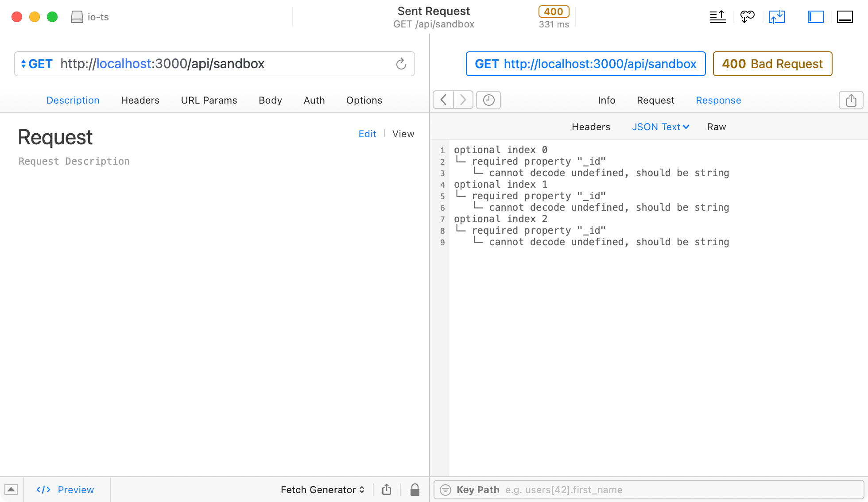
Task: Click the 331 ms timing text
Action: 554,24
